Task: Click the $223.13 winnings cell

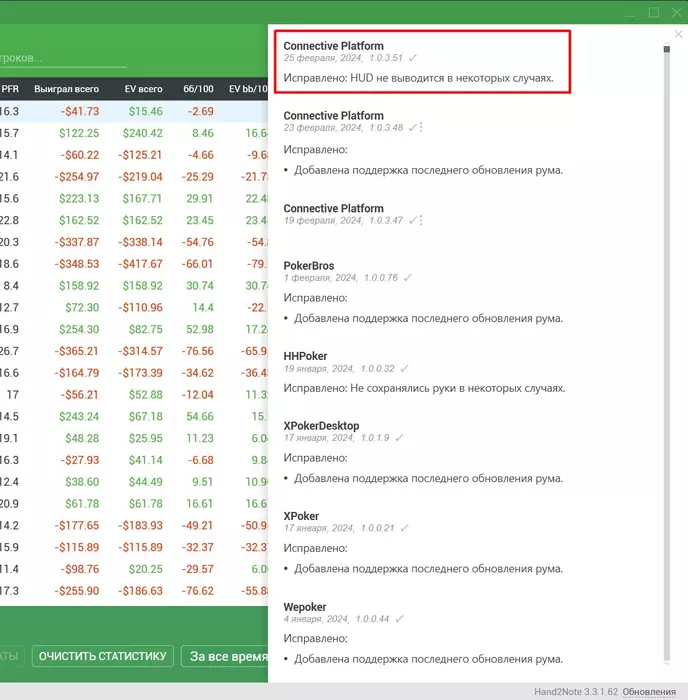Action: pos(79,199)
